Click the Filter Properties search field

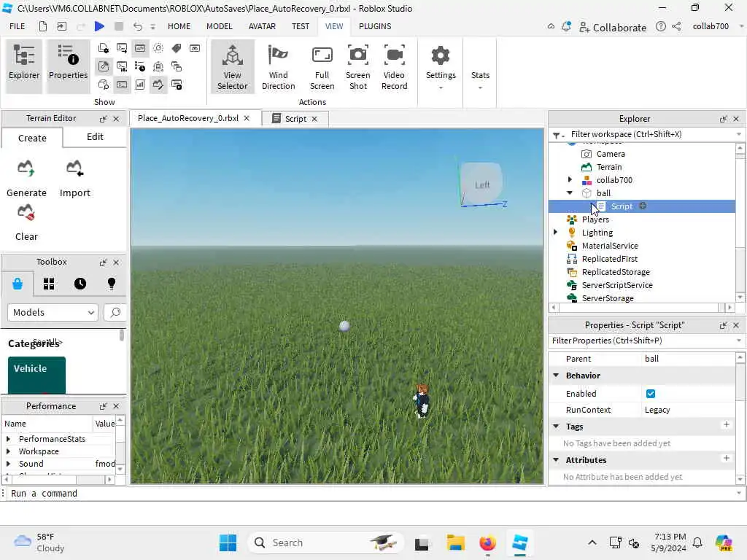(x=643, y=341)
